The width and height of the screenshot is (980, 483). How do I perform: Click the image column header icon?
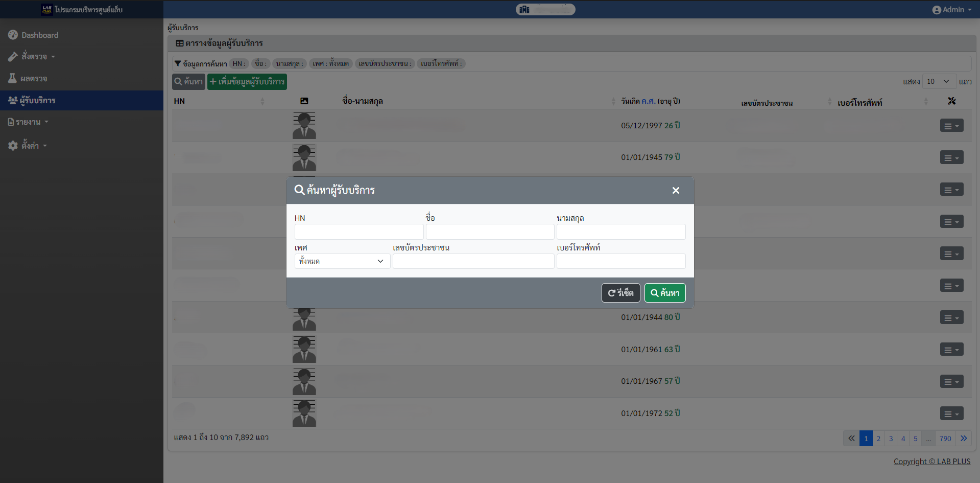point(304,101)
